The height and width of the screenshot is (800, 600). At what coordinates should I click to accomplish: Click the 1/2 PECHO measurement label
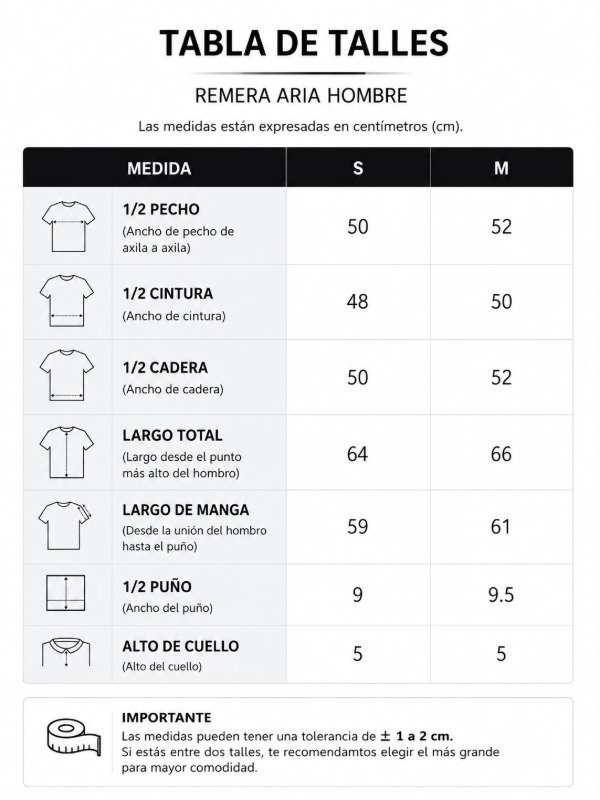click(161, 209)
